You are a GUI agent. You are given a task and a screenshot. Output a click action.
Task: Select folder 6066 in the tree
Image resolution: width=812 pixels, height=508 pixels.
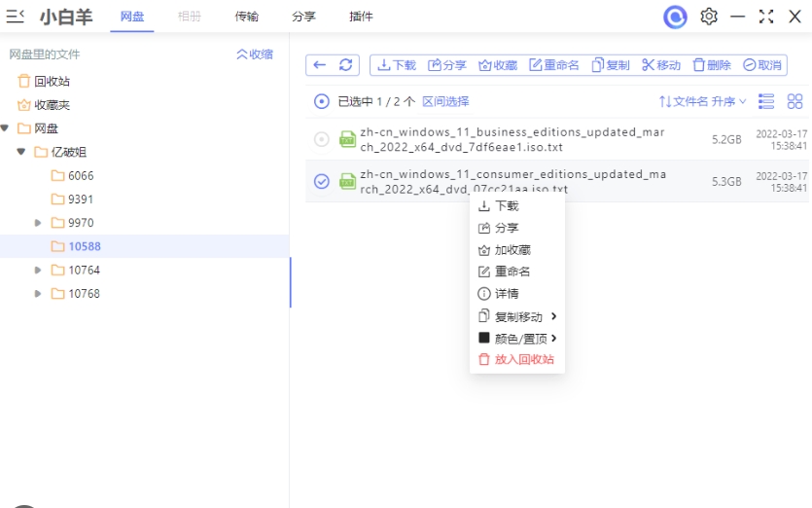click(81, 176)
